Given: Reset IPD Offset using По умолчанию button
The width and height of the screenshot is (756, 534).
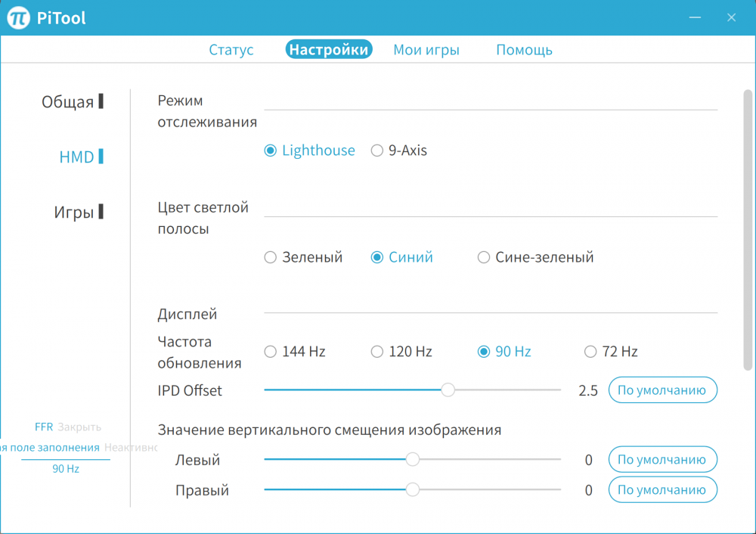Looking at the screenshot, I should click(x=663, y=390).
